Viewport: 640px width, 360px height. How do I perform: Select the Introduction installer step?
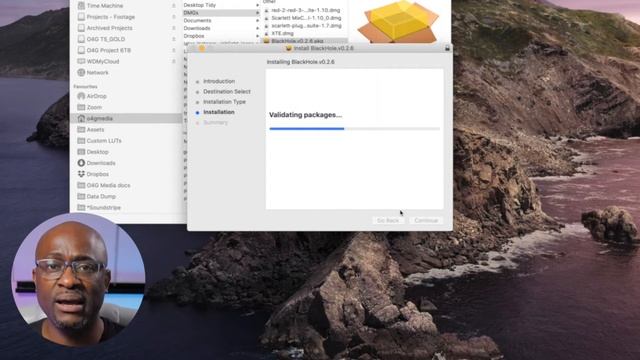pyautogui.click(x=219, y=81)
